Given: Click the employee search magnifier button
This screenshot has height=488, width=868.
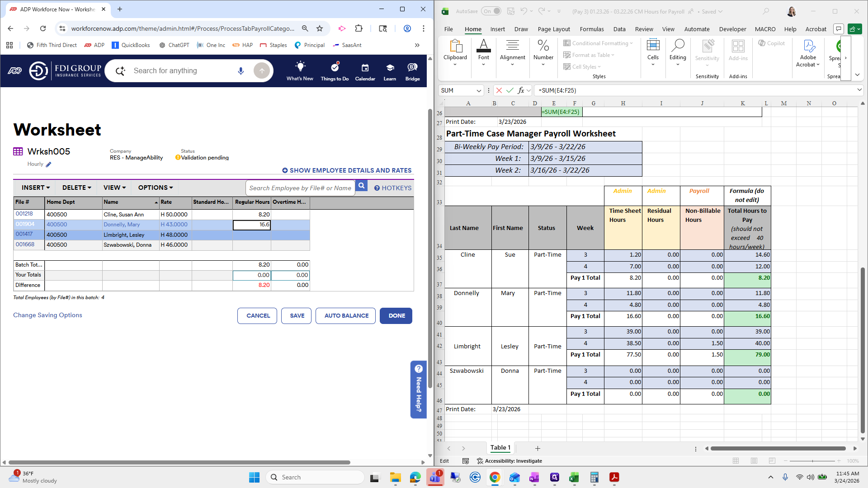Looking at the screenshot, I should tap(361, 186).
